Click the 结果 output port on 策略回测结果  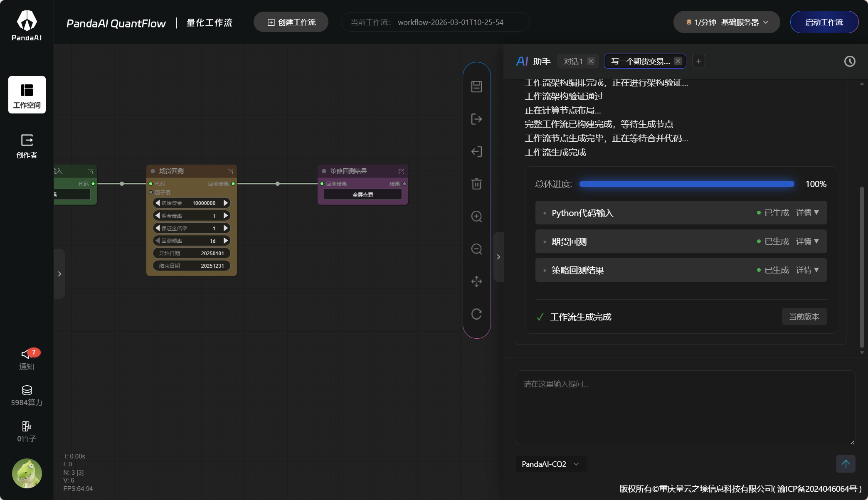[x=404, y=184]
